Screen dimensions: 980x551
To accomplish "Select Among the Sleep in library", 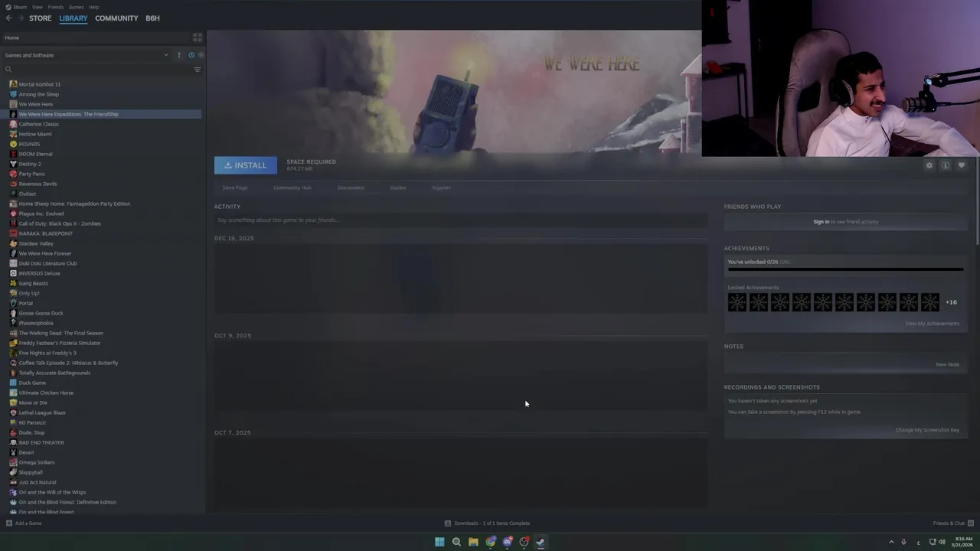I will 39,94.
